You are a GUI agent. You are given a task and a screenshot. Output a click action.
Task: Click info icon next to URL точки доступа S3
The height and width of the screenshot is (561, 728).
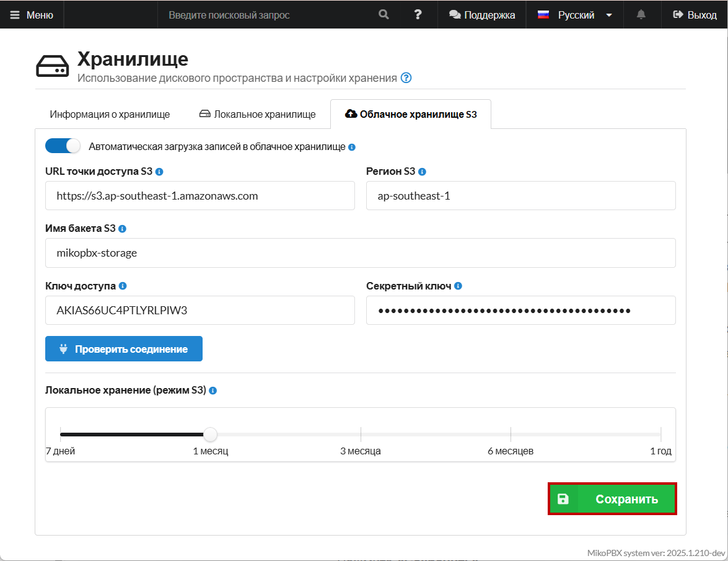tap(159, 172)
